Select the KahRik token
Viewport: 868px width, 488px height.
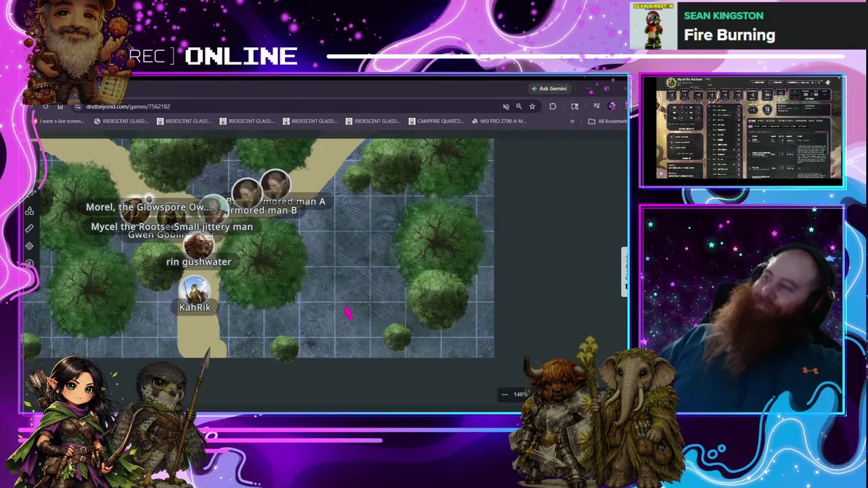[195, 291]
